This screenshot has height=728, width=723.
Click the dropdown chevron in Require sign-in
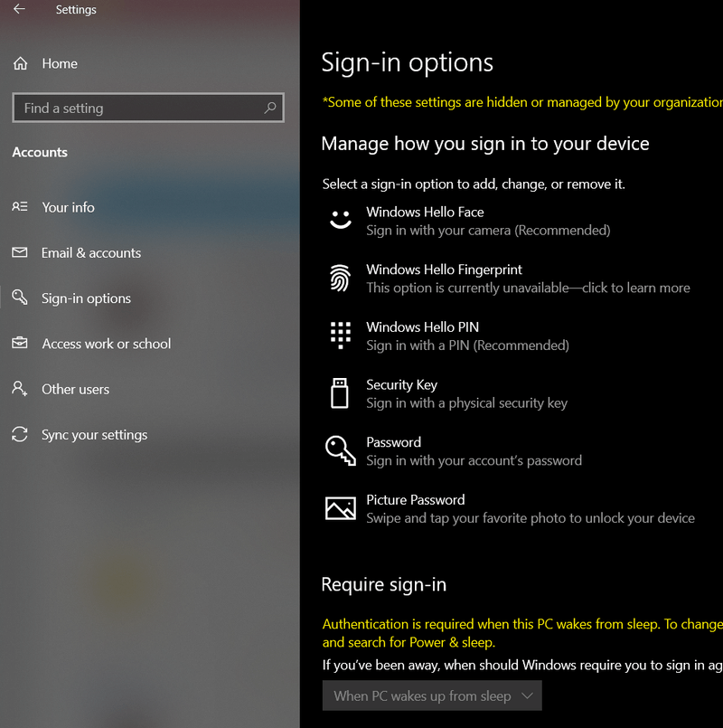[527, 695]
